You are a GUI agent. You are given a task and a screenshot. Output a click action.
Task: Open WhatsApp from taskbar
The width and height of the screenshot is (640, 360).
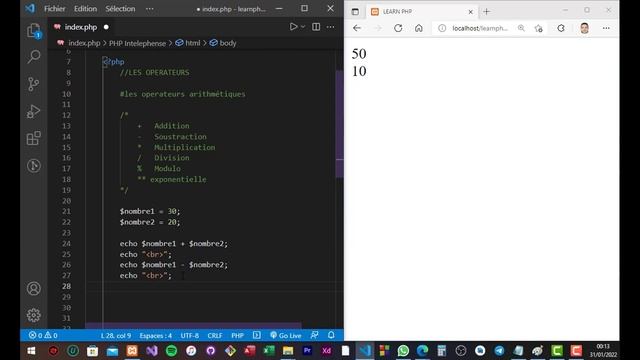403,351
